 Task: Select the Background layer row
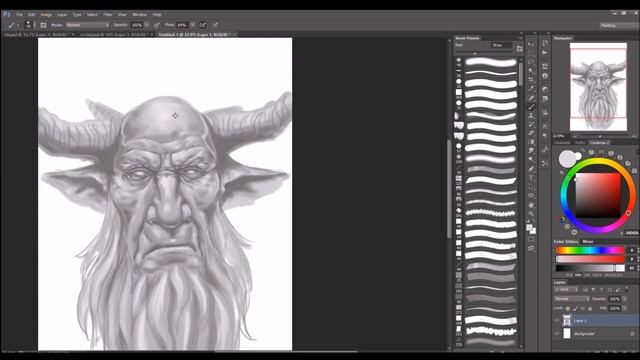[x=596, y=333]
